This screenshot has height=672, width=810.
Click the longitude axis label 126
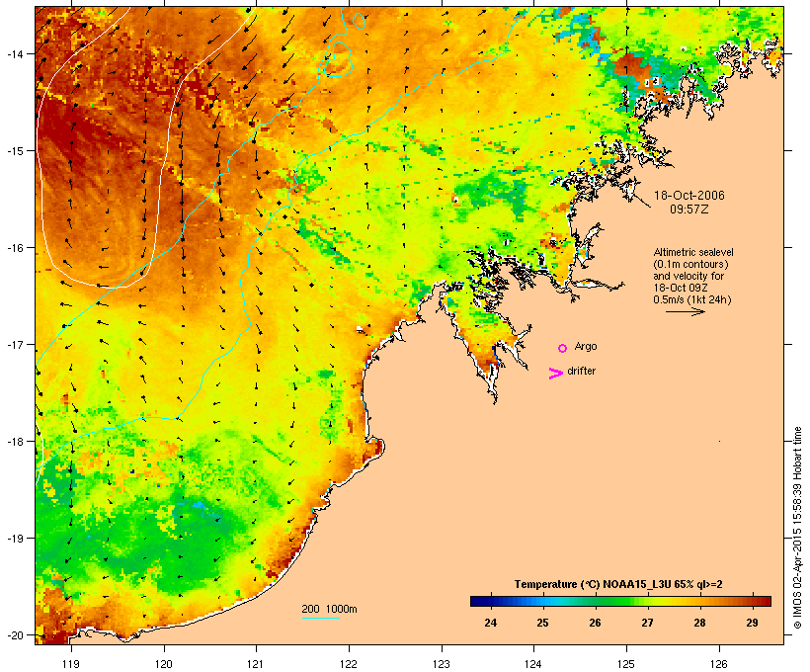tap(718, 664)
